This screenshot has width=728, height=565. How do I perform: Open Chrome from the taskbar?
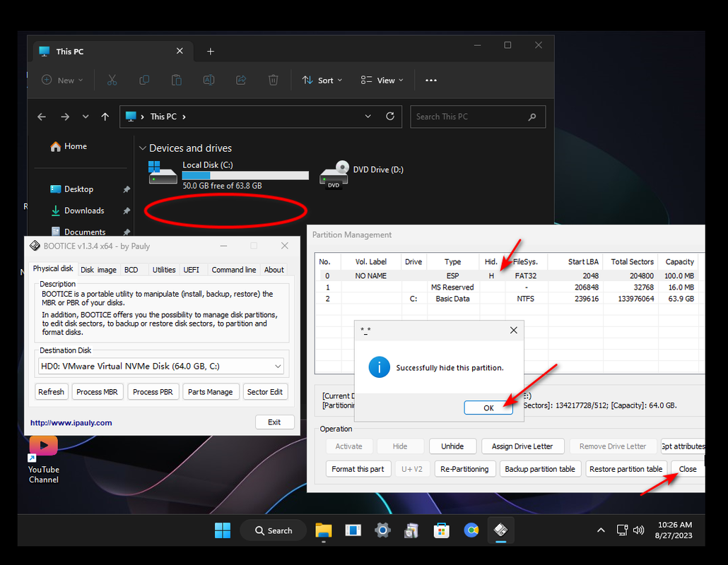[x=471, y=530]
